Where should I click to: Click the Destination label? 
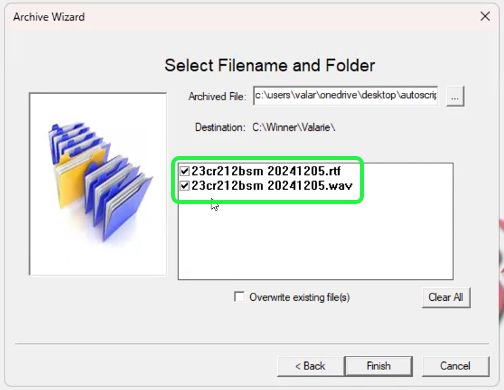220,127
